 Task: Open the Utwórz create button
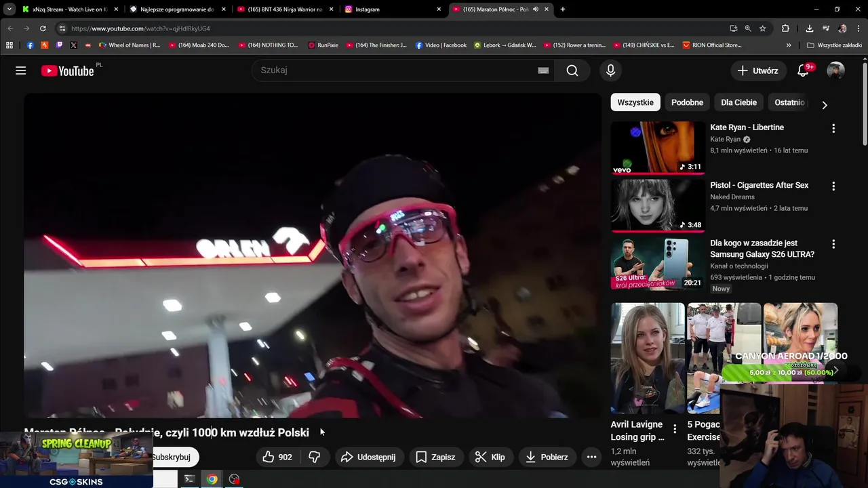[x=757, y=70]
